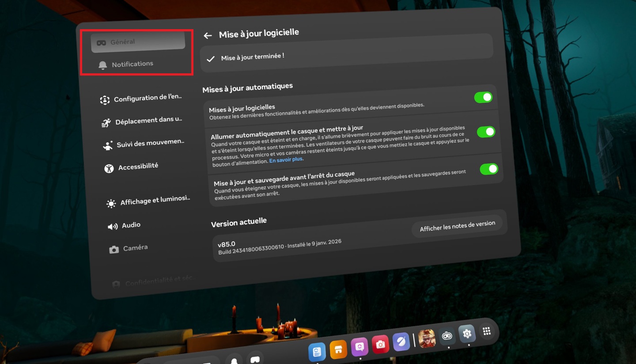Viewport: 636px width, 364px height.
Task: Toggle Mises à jour logicielles switch
Action: coord(483,97)
